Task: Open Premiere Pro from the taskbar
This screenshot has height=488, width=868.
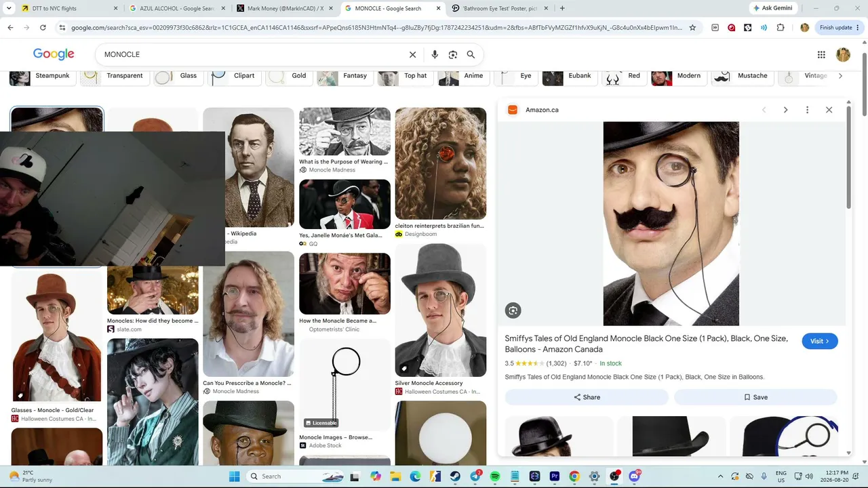Action: coord(555,476)
